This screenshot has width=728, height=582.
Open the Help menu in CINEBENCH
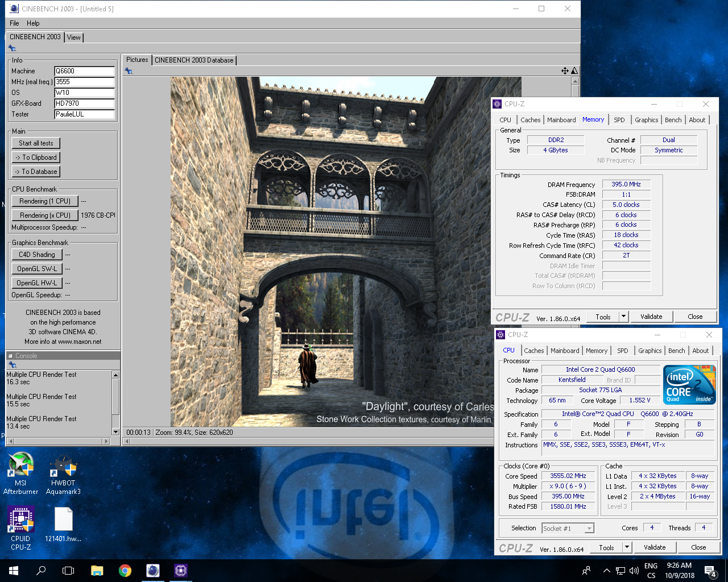33,23
